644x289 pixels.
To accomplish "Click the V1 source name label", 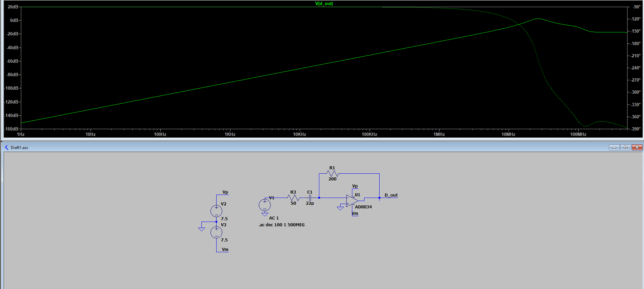I will pos(271,198).
